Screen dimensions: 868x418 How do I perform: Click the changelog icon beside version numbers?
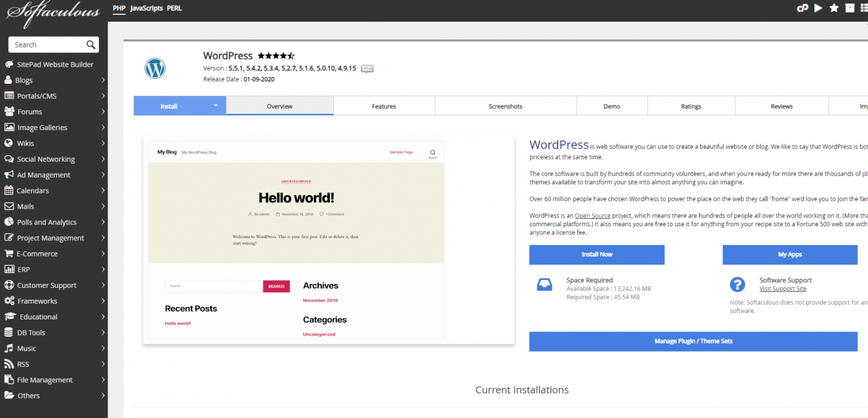click(x=367, y=69)
